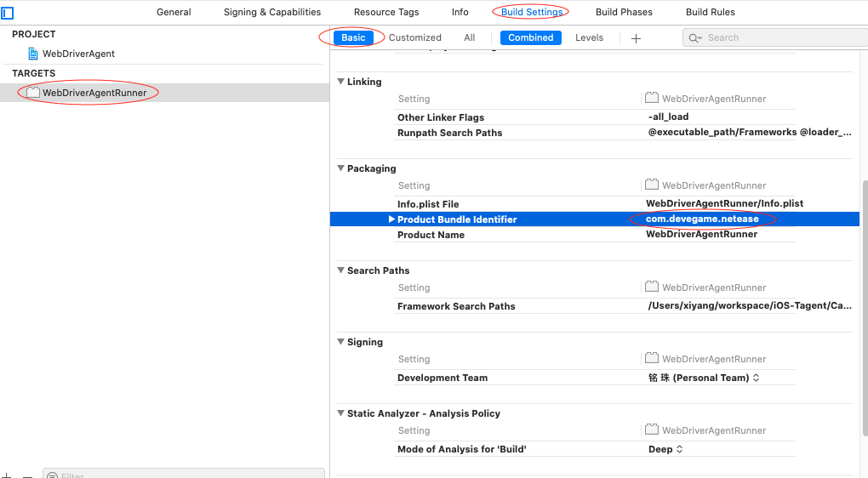Click the TARGETS section header
The height and width of the screenshot is (478, 868).
click(34, 74)
